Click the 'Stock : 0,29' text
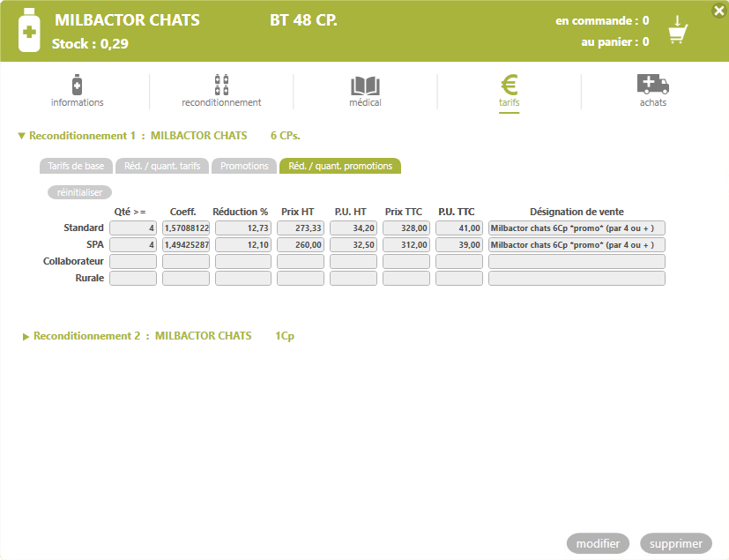This screenshot has width=729, height=560. click(90, 44)
